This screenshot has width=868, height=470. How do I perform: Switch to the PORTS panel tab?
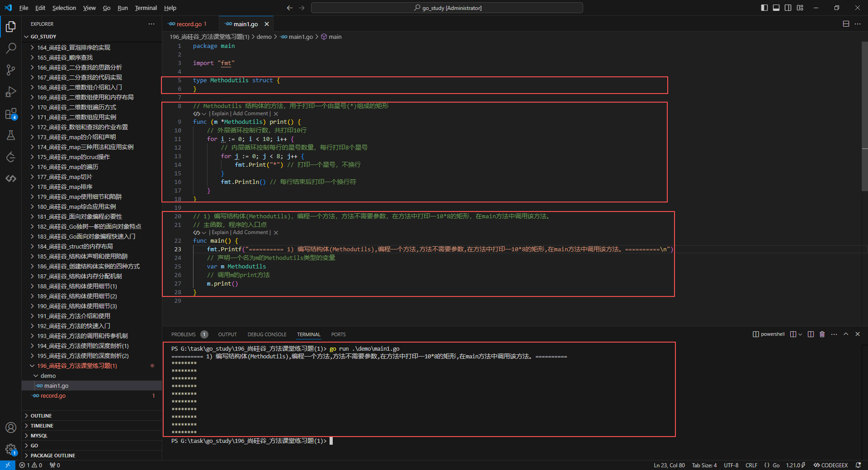(x=338, y=334)
